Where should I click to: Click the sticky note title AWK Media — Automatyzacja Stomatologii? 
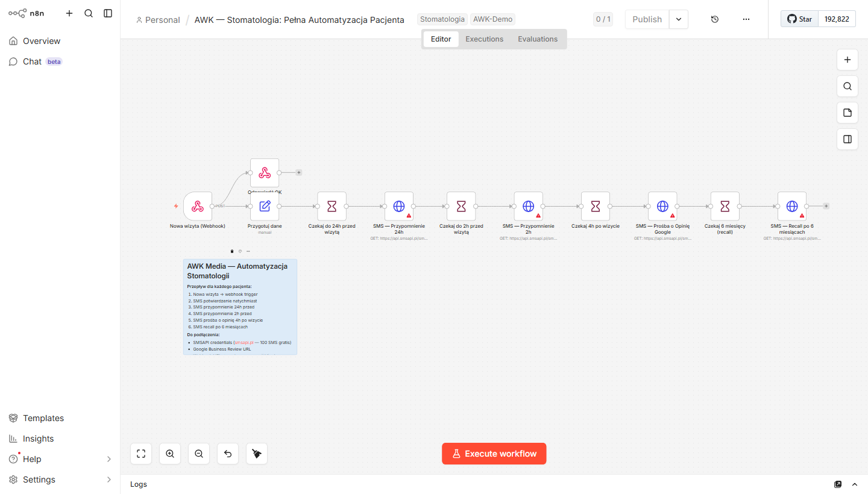click(237, 271)
